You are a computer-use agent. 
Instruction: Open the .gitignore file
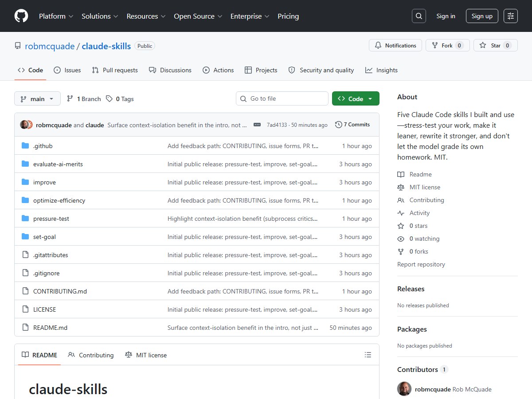(46, 273)
